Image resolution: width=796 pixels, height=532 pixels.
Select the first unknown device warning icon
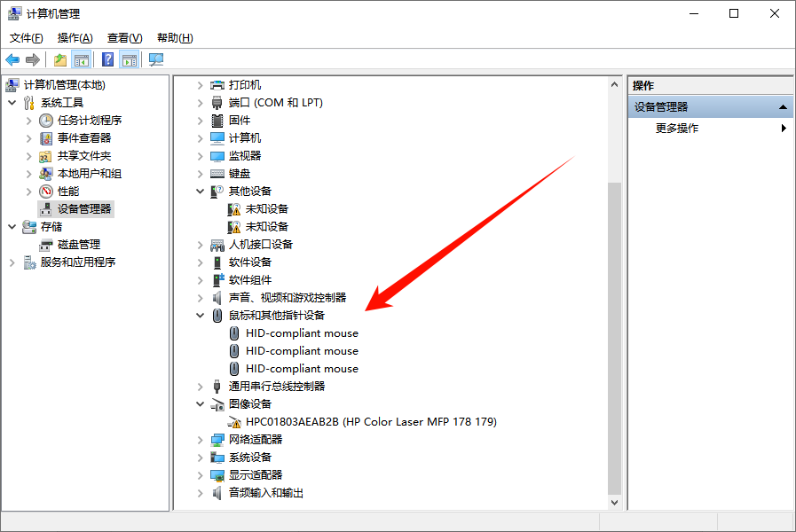point(234,209)
